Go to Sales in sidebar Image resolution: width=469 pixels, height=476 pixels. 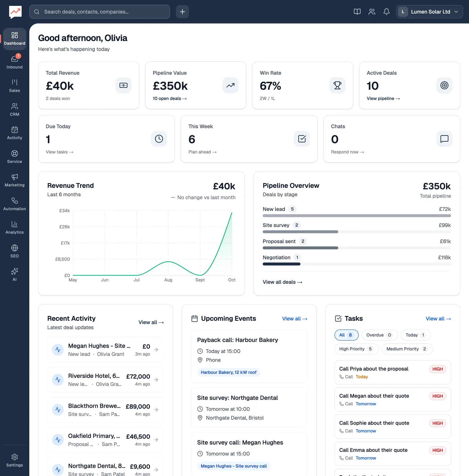pyautogui.click(x=15, y=86)
